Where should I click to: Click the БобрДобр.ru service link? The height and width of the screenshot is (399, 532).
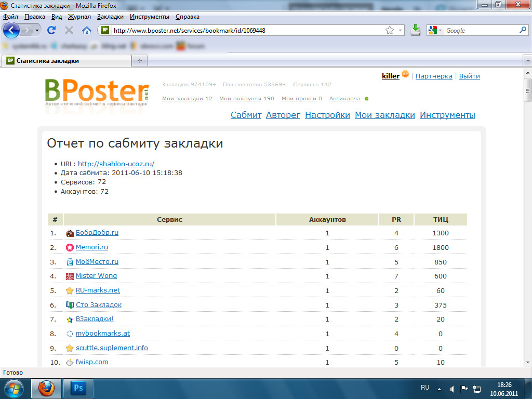[x=97, y=232]
